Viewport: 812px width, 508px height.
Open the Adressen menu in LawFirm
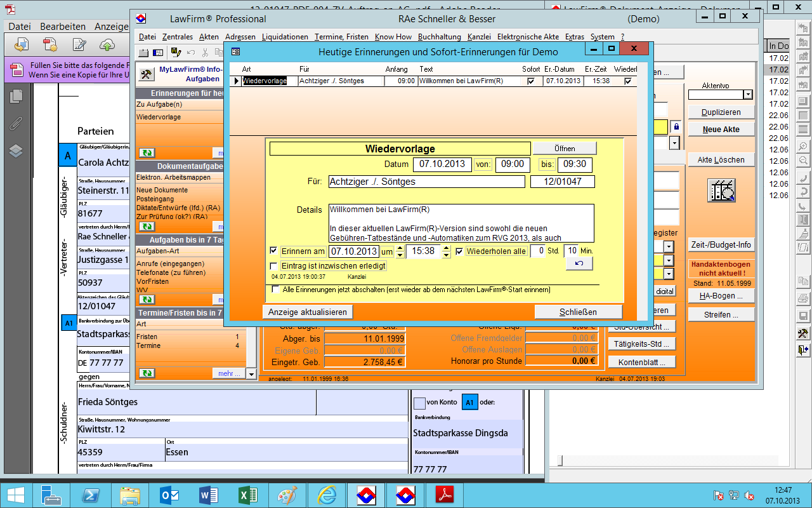[x=240, y=37]
